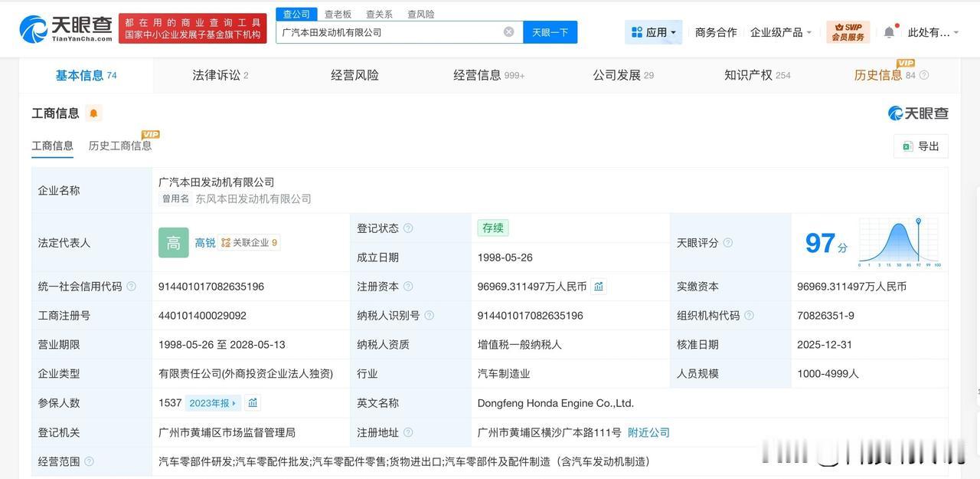The height and width of the screenshot is (479, 980).
Task: Select the registration number 440101400029092
Action: click(x=202, y=316)
